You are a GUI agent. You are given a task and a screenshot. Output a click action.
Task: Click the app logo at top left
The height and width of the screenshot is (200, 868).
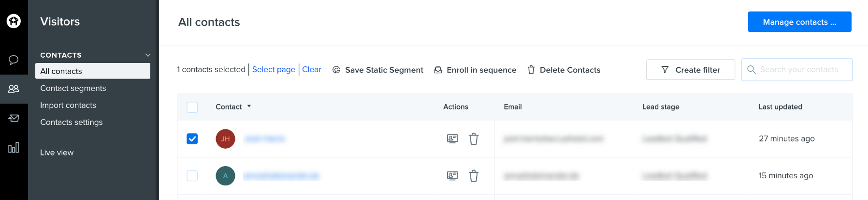coord(14,21)
